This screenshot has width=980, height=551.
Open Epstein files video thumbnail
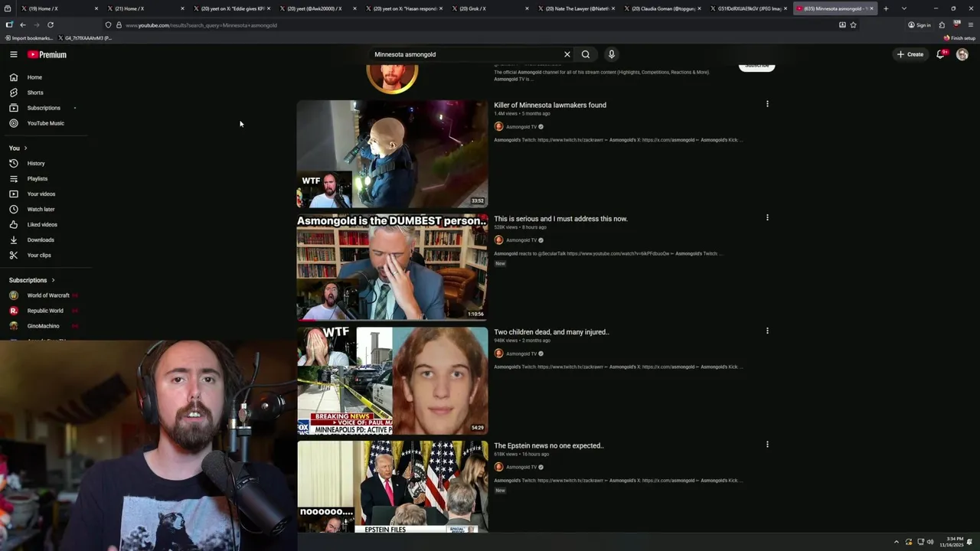(x=392, y=487)
